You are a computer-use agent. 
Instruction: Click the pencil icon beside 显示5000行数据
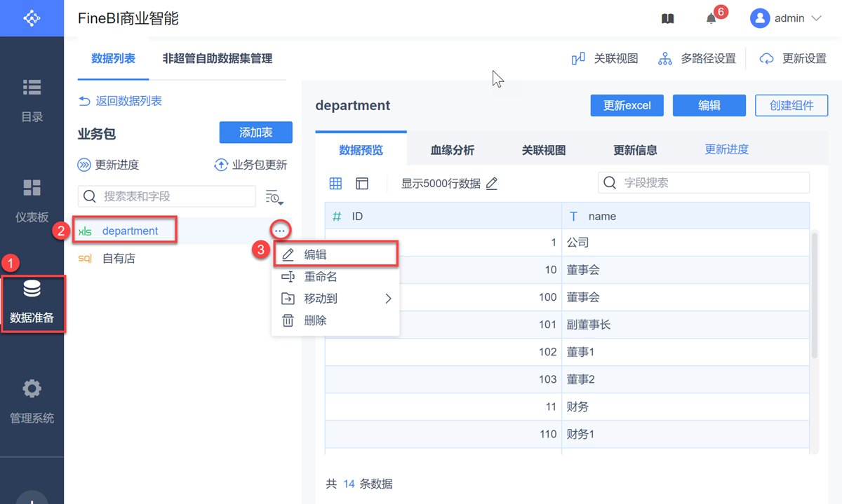point(492,184)
